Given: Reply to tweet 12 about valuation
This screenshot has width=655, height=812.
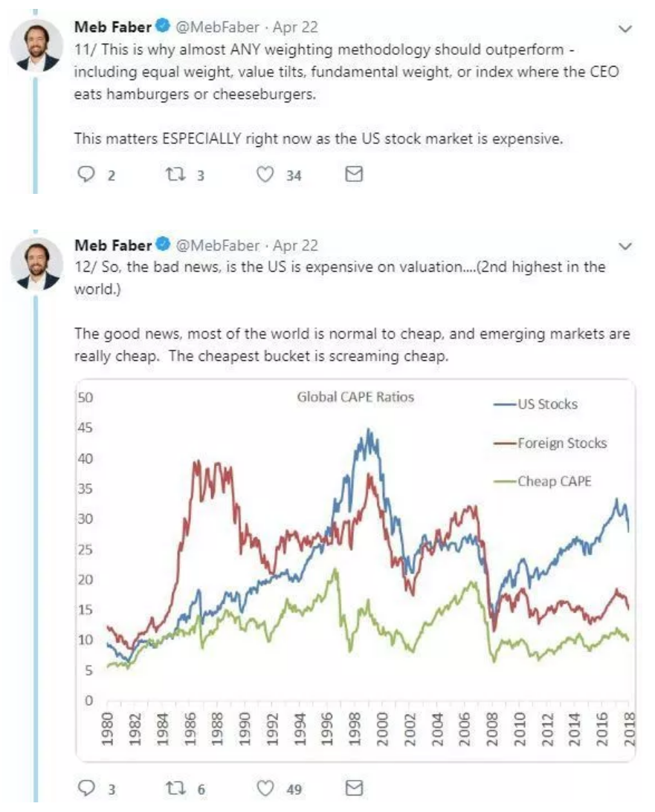Looking at the screenshot, I should [x=86, y=787].
